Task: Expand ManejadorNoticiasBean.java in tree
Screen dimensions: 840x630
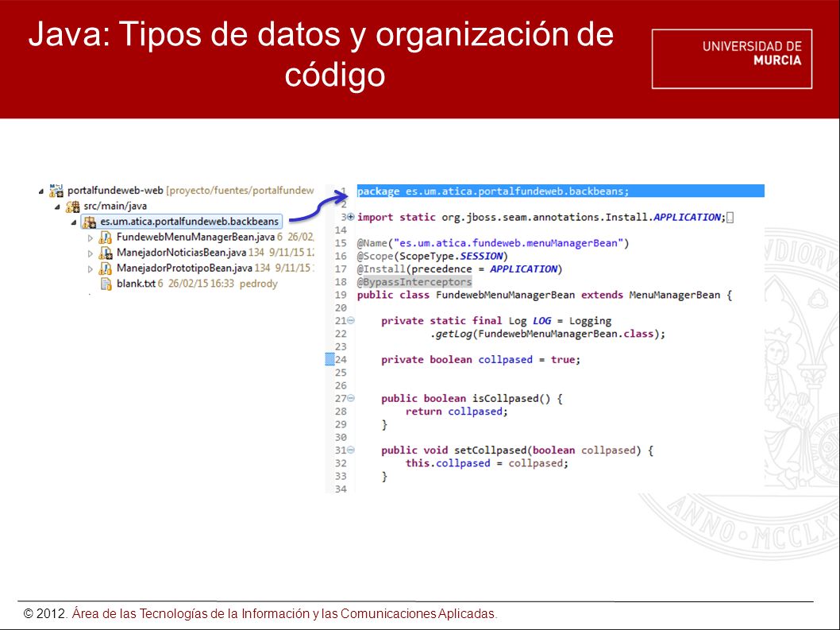Action: coord(90,253)
